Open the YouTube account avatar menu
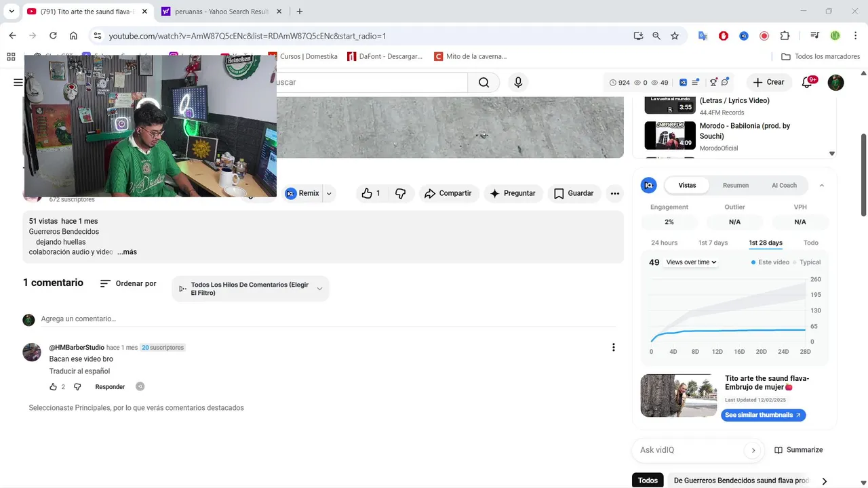The image size is (868, 488). tap(835, 83)
